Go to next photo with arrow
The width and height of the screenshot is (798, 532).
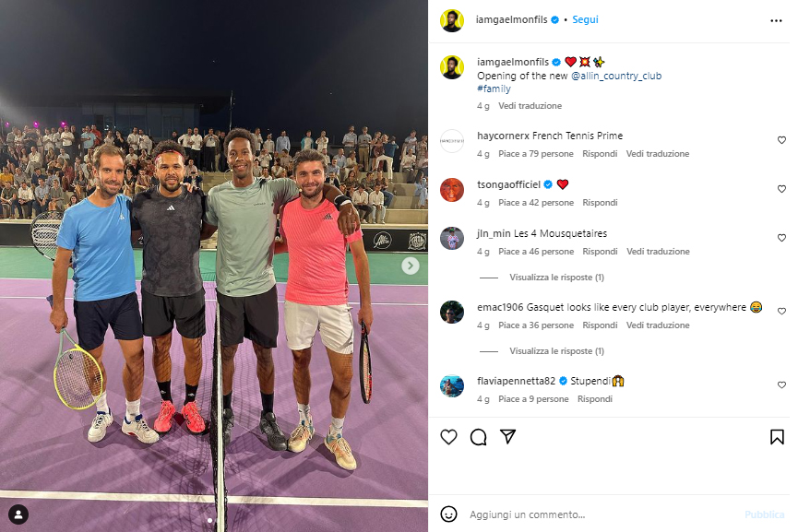pyautogui.click(x=411, y=266)
